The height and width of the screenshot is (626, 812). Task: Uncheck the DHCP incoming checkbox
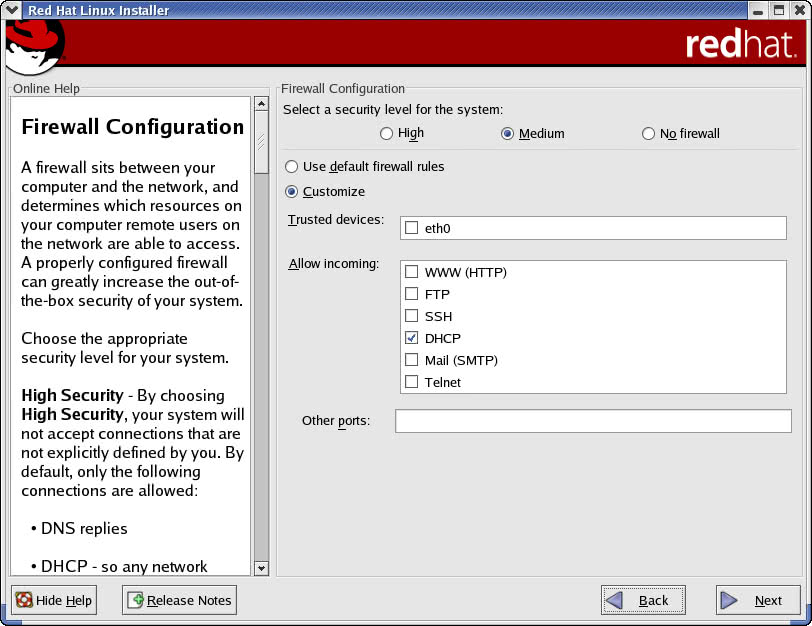tap(411, 338)
